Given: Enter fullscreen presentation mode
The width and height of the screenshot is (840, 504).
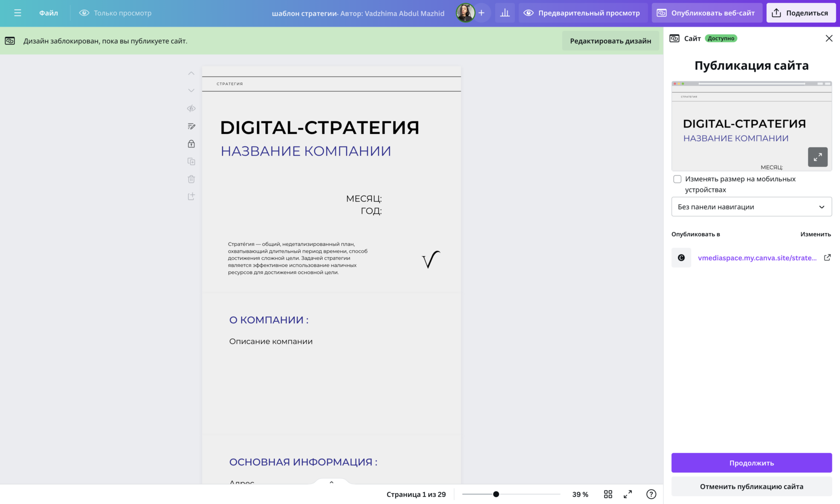Looking at the screenshot, I should click(x=628, y=494).
